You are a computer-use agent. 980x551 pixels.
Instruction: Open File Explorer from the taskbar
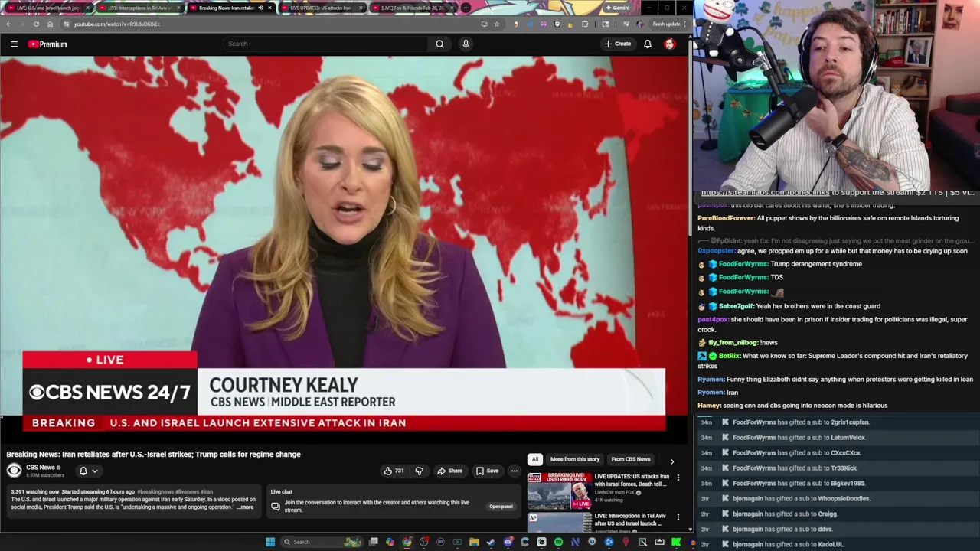click(x=474, y=542)
